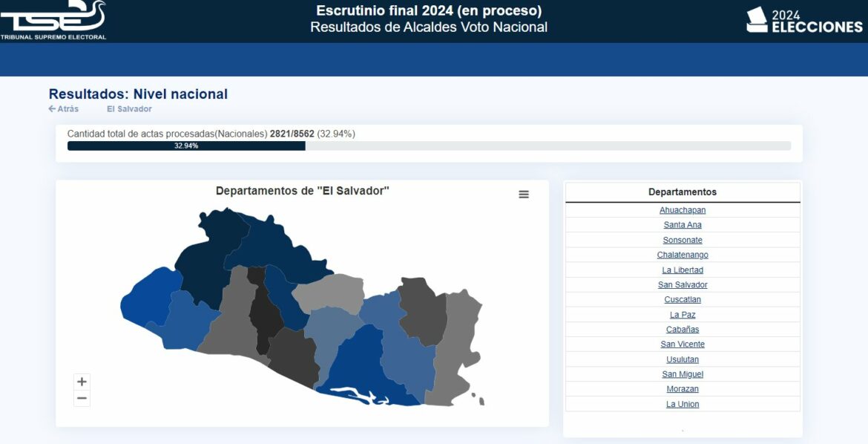The height and width of the screenshot is (444, 868).
Task: Click the 'Escrutinio final 2024 (en proceso)' title
Action: 429,10
